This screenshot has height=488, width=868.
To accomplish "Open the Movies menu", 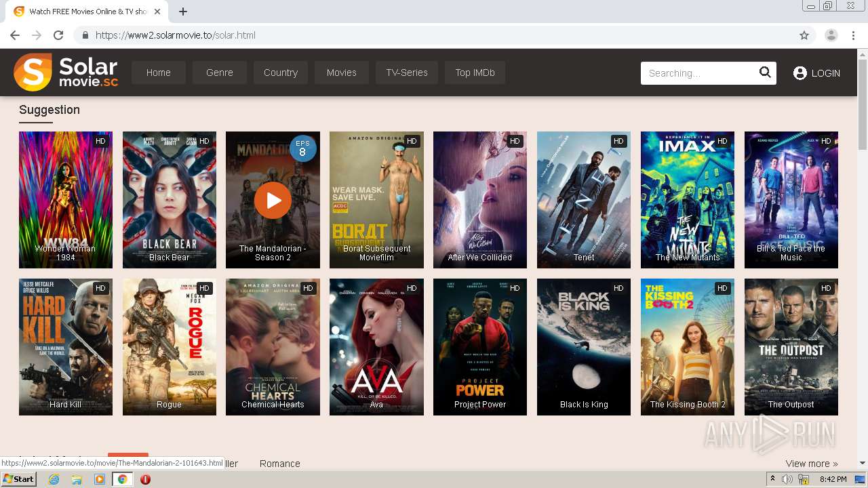I will pyautogui.click(x=341, y=73).
